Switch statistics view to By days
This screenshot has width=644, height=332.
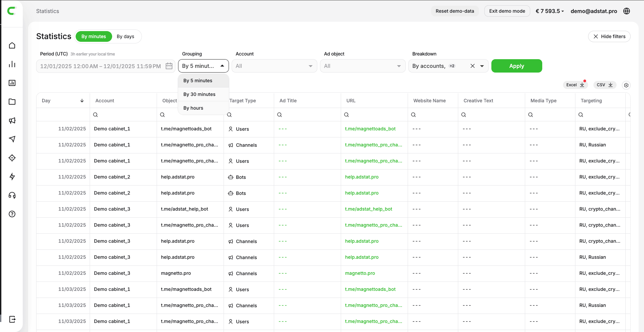coord(125,36)
